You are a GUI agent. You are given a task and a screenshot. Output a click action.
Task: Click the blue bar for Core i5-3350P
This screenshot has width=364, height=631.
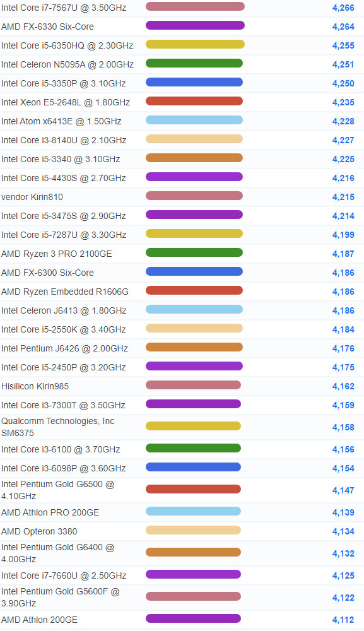tap(194, 82)
